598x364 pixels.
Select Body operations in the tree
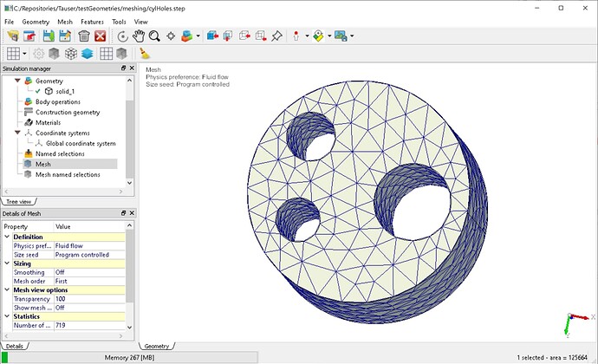coord(58,102)
